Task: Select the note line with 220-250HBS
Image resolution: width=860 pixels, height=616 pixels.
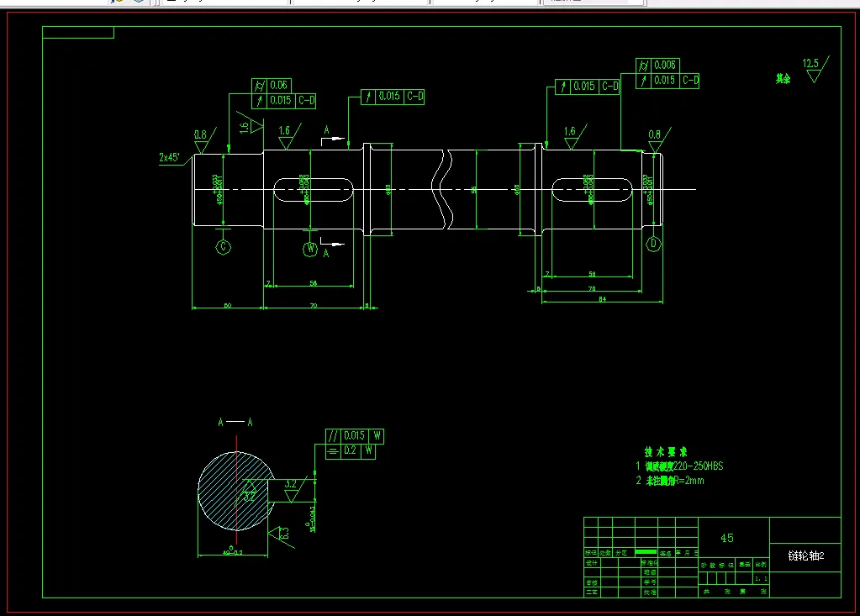Action: pyautogui.click(x=679, y=466)
